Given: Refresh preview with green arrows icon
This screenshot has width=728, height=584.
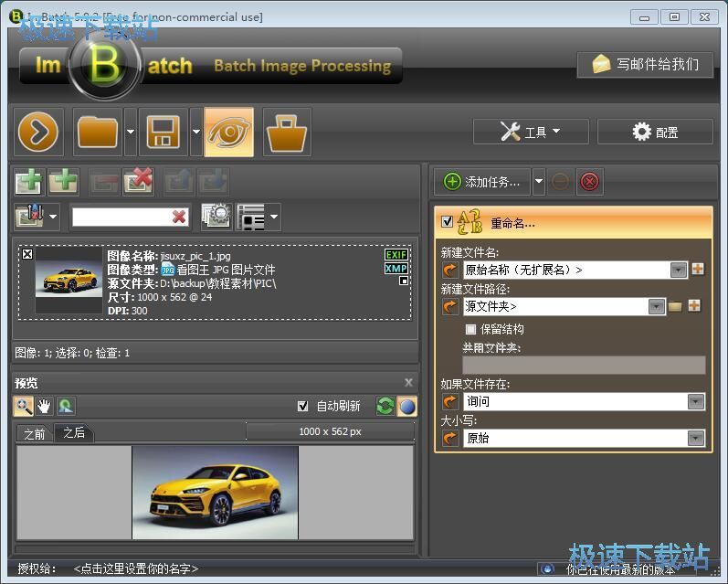Looking at the screenshot, I should [385, 406].
